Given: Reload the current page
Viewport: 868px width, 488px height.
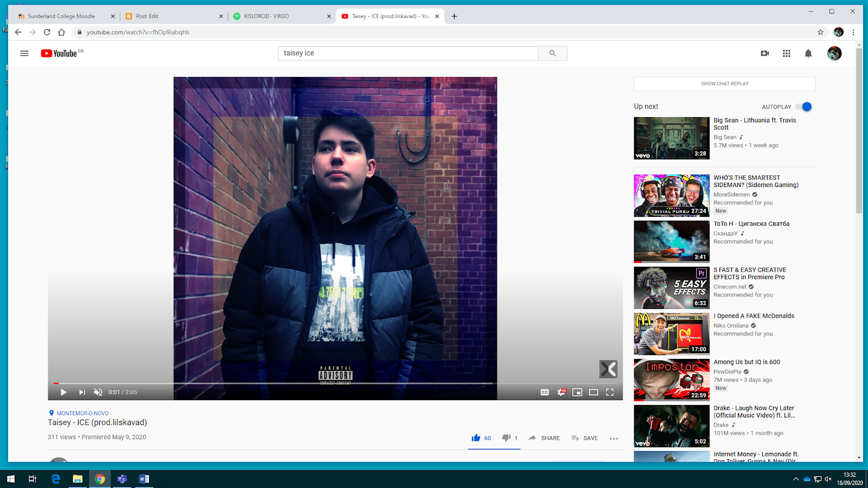Looking at the screenshot, I should (x=47, y=32).
